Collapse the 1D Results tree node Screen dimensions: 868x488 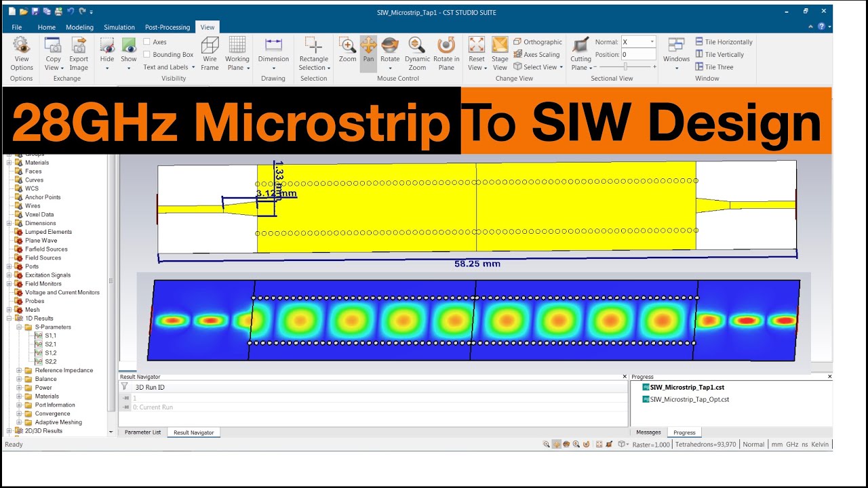tap(9, 319)
